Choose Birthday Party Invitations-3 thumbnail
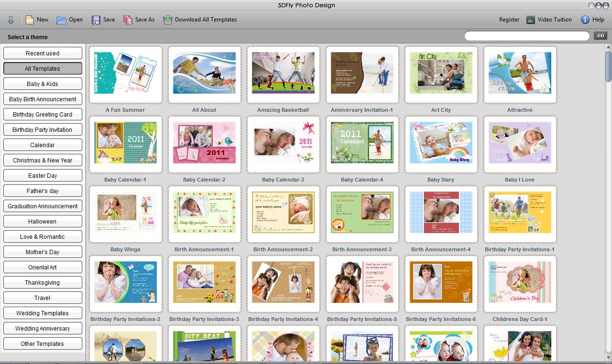 (x=205, y=284)
